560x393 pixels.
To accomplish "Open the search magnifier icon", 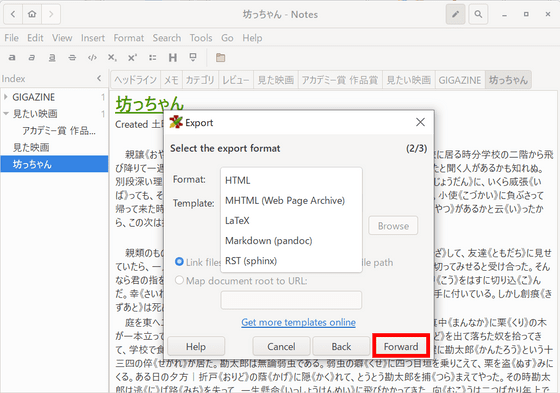I will coord(478,14).
